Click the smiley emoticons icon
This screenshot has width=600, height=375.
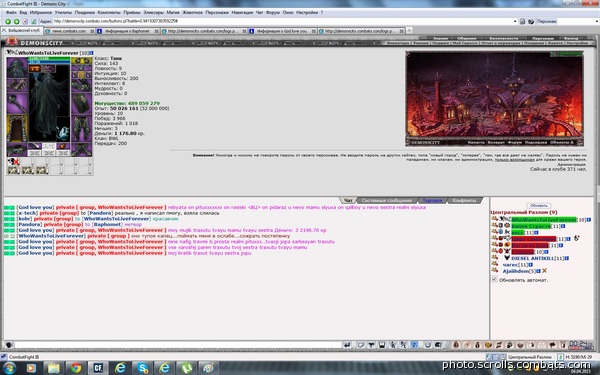pos(427,345)
